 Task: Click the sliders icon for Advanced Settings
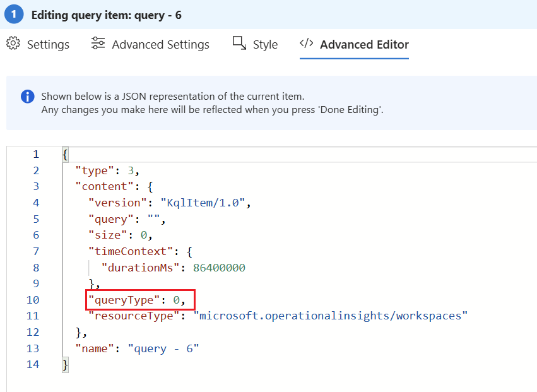click(x=98, y=44)
